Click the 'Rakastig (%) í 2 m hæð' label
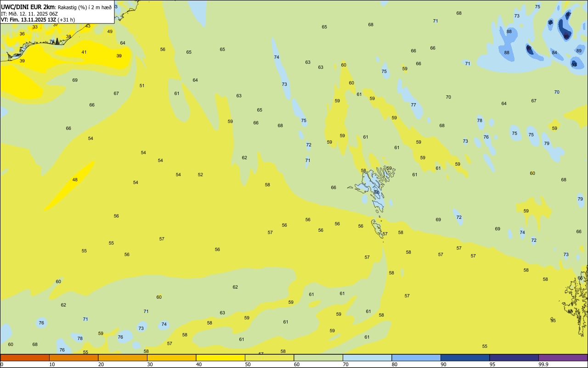588x368 pixels. pyautogui.click(x=85, y=7)
